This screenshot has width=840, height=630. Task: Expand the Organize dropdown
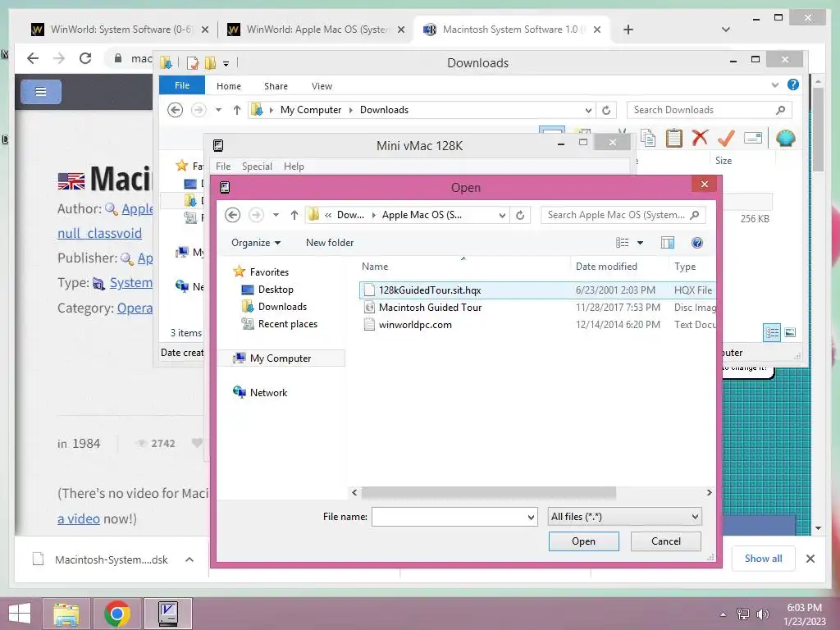point(256,243)
